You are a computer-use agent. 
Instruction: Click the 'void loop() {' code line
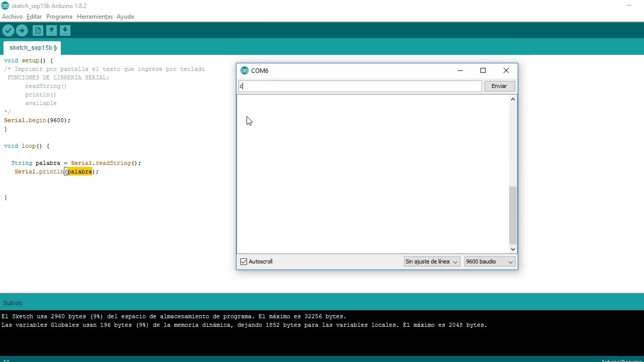[x=27, y=146]
